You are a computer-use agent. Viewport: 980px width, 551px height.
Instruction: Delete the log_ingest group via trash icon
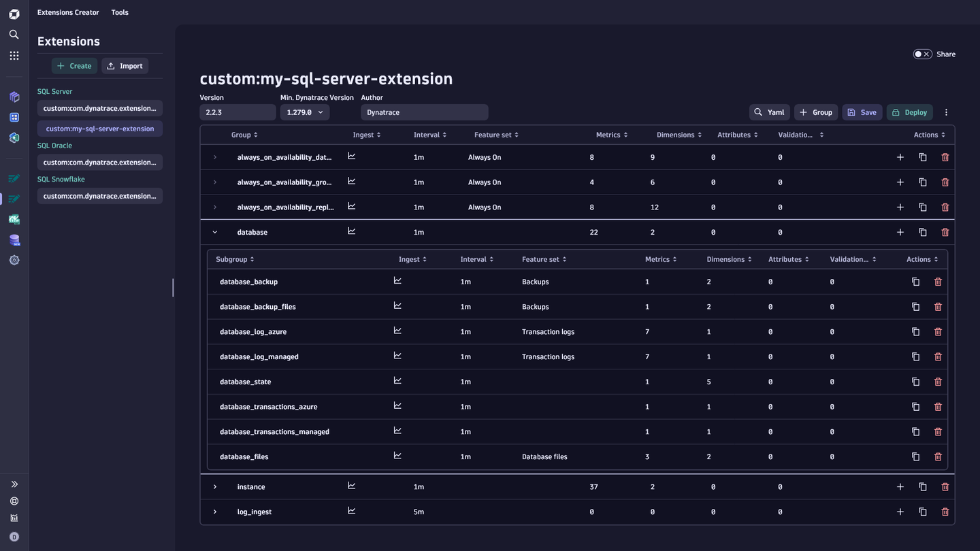[945, 512]
